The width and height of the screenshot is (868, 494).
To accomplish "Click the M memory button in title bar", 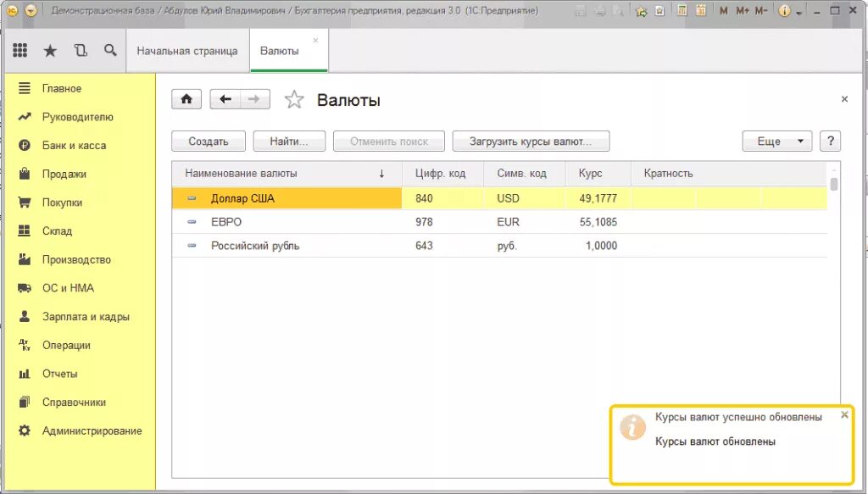I will coord(724,10).
